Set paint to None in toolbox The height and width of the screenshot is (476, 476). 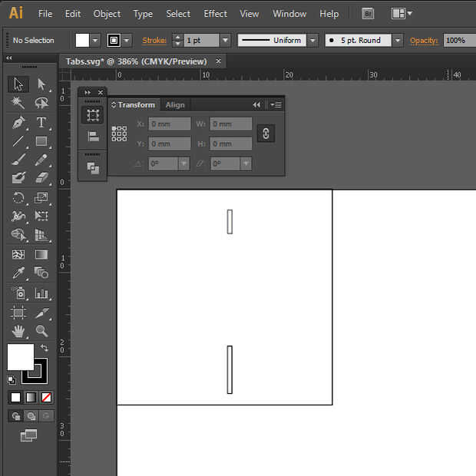47,398
